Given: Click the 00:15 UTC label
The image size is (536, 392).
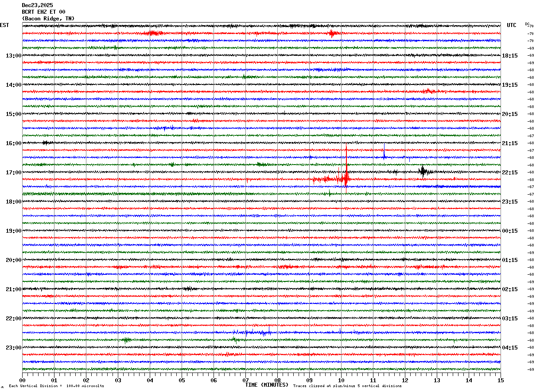Looking at the screenshot, I should 510,231.
